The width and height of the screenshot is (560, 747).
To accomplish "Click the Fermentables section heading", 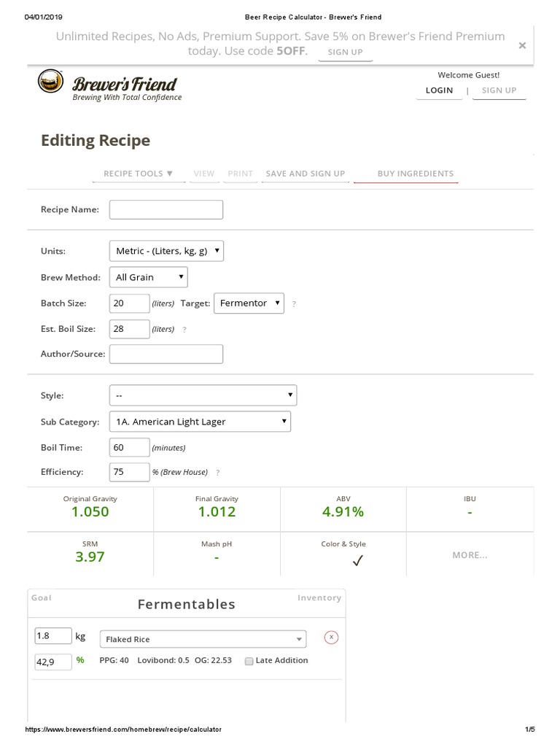I will [x=186, y=605].
